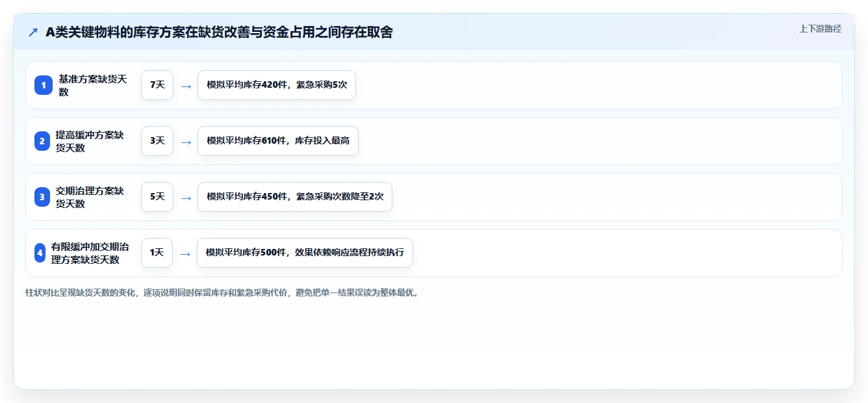The image size is (868, 403).
Task: Click the 上下游路径 label
Action: [x=820, y=29]
